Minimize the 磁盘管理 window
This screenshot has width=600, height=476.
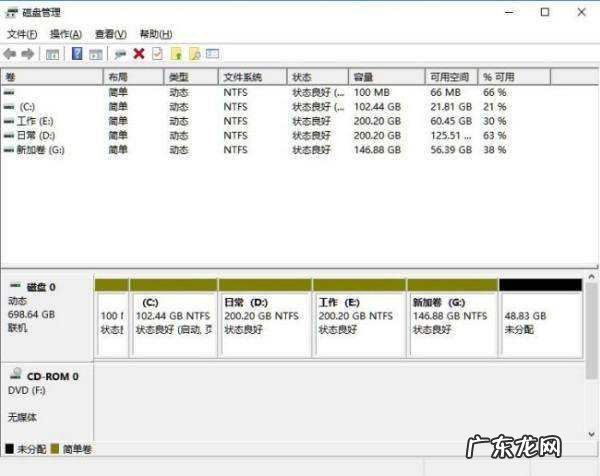point(509,12)
